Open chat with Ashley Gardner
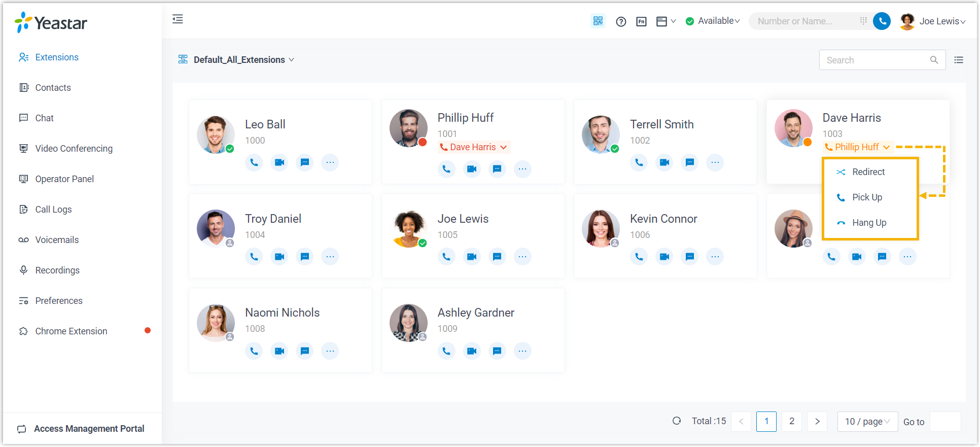This screenshot has height=447, width=980. click(x=497, y=351)
